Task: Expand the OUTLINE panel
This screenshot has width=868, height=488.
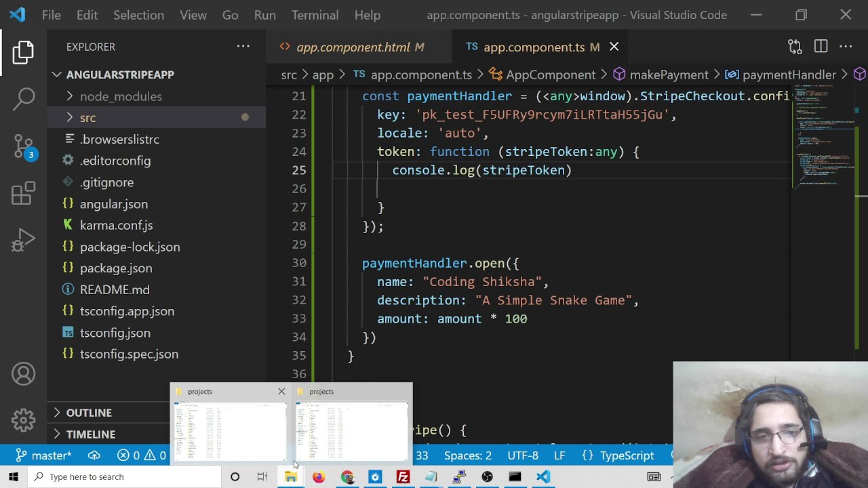Action: point(89,412)
